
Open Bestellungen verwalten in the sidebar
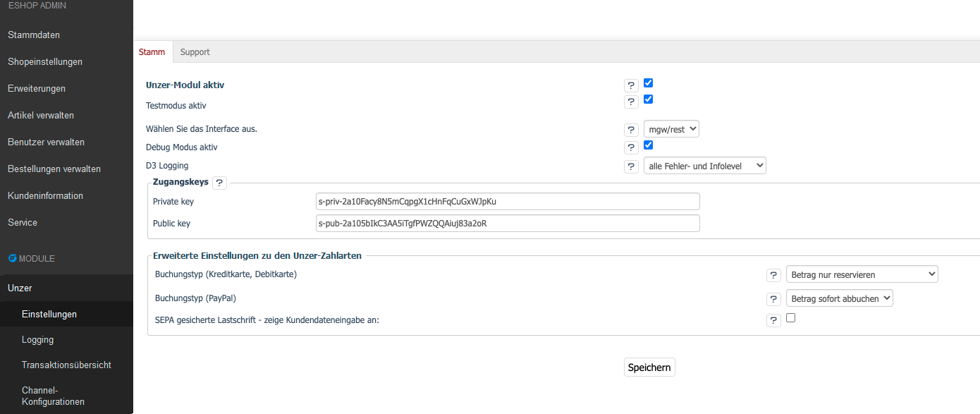pos(54,169)
